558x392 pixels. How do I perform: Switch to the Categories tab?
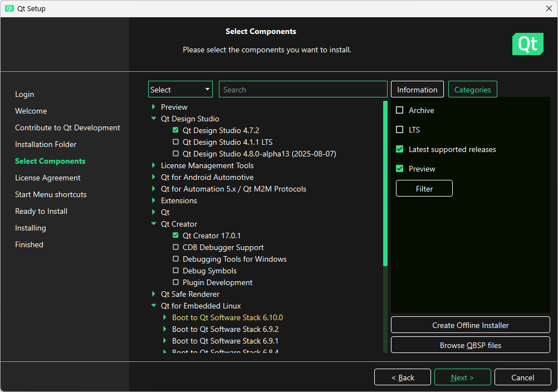tap(472, 89)
